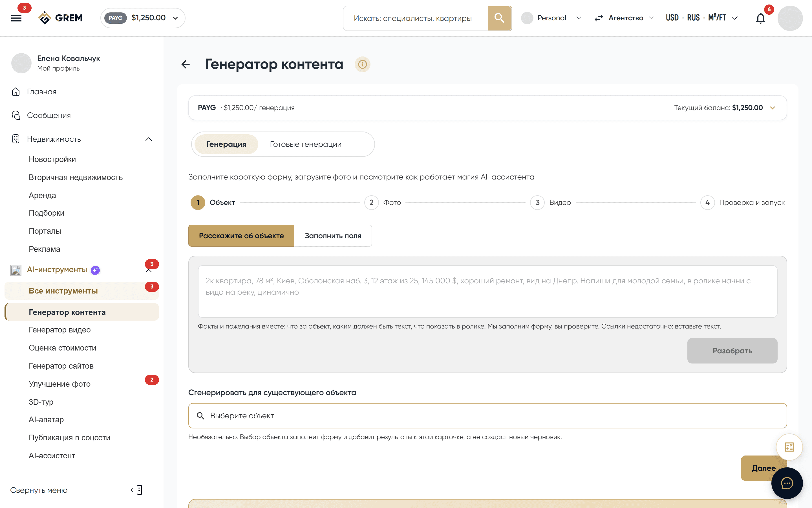The image size is (812, 508).
Task: Open Улучшение фото in sidebar
Action: 60,384
